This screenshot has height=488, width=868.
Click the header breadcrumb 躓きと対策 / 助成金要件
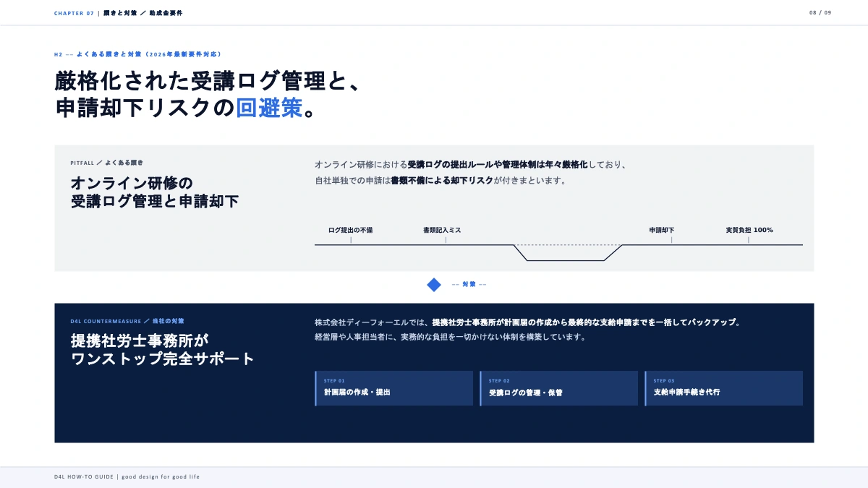(143, 13)
